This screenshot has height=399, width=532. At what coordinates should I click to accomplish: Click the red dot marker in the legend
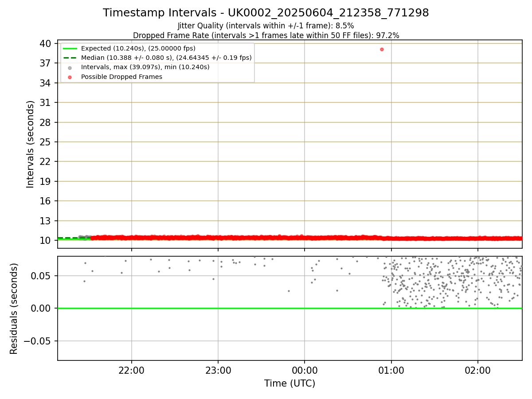[70, 77]
